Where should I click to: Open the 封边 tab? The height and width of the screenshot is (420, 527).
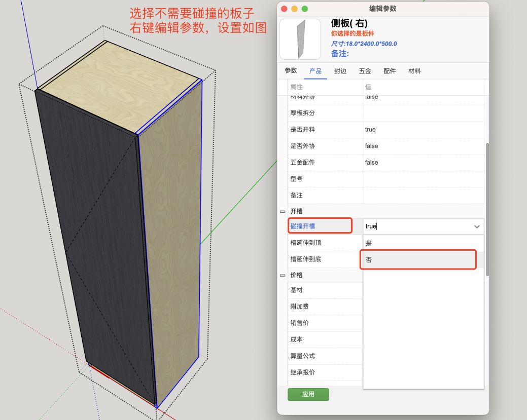point(340,71)
